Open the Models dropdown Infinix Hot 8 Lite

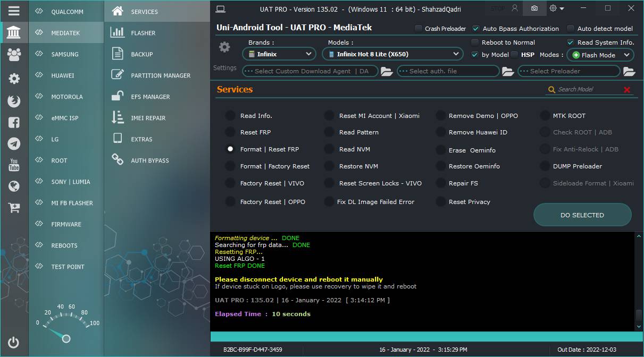pyautogui.click(x=393, y=54)
